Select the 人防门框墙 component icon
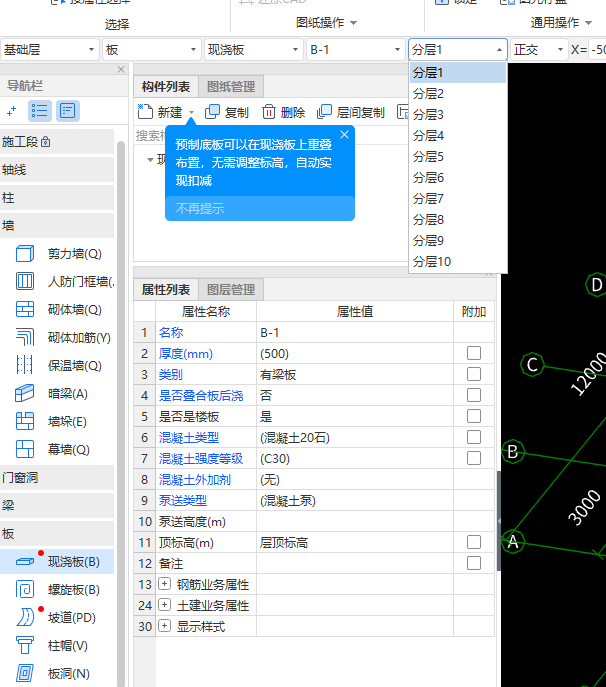Screen dimensions: 606x687 tap(25, 281)
